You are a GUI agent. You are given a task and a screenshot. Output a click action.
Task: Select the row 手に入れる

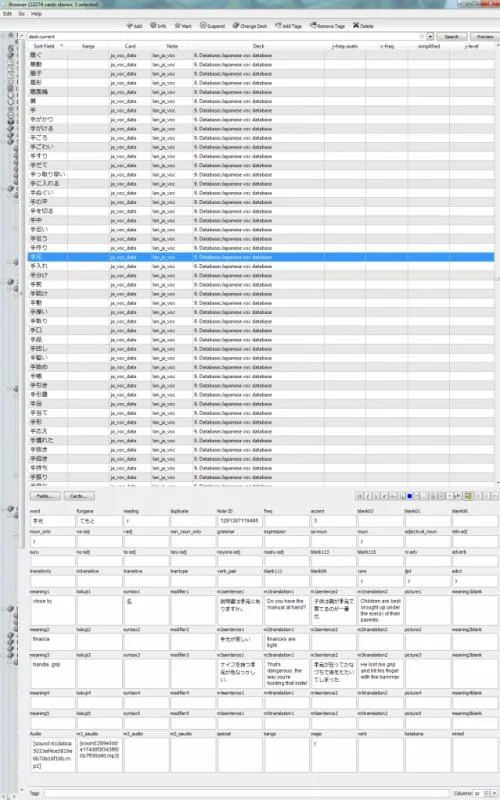tap(261, 184)
